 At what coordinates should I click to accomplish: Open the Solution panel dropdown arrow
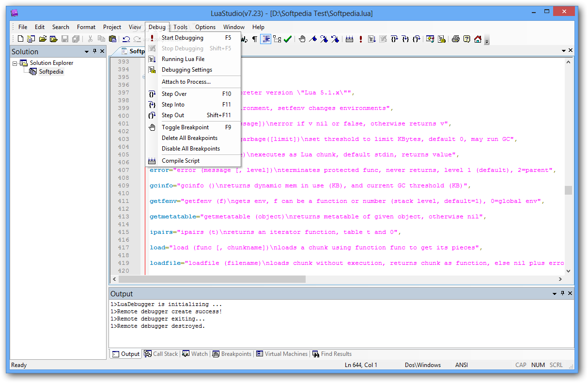(x=87, y=51)
